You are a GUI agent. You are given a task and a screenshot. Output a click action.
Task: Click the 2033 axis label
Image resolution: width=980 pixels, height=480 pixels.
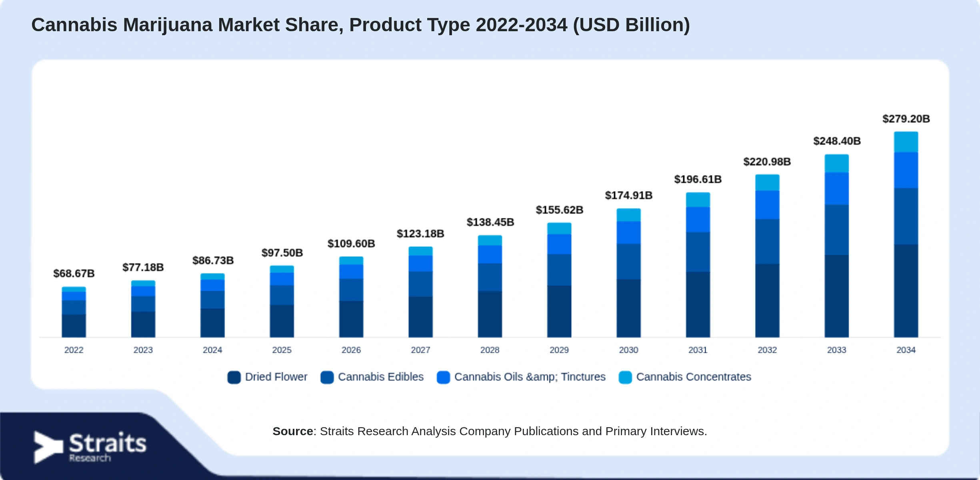coord(837,350)
